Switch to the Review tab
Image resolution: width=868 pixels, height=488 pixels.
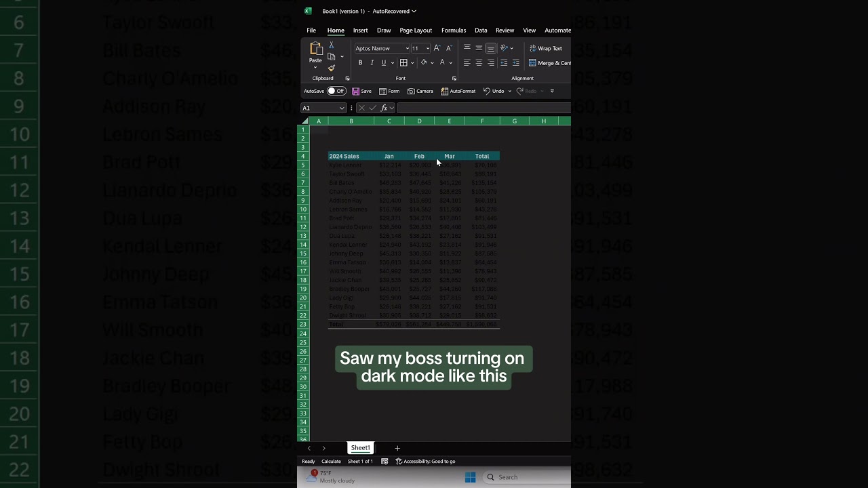coord(505,30)
